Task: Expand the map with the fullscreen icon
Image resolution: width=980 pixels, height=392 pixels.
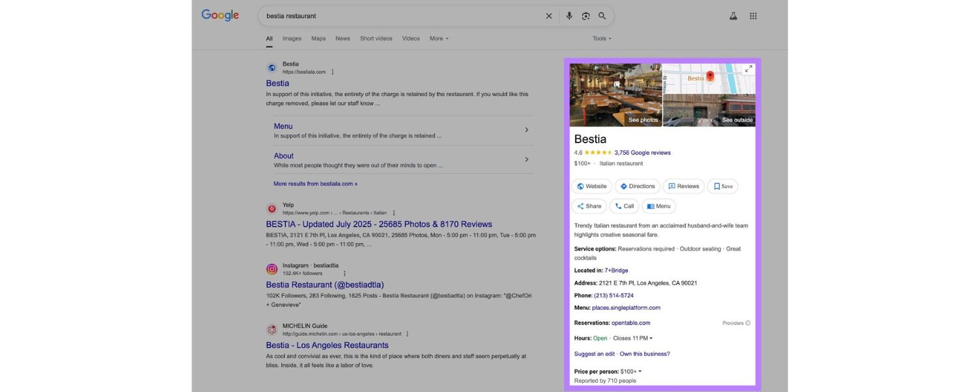Action: pos(748,69)
